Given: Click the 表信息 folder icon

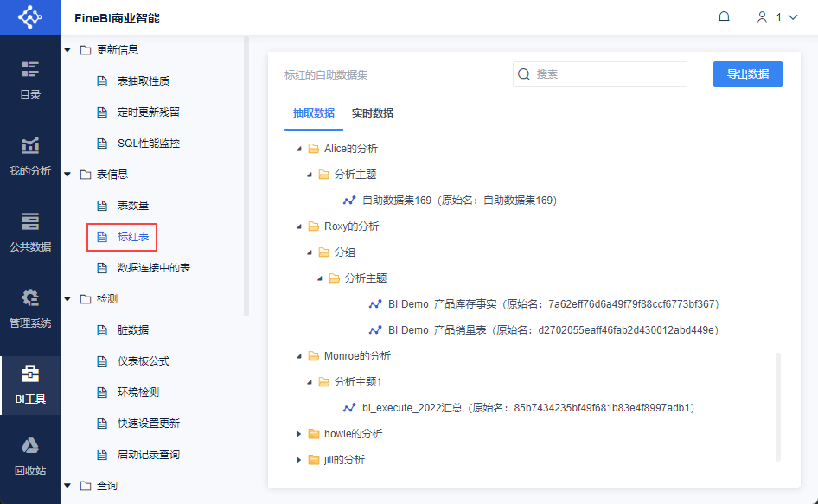Looking at the screenshot, I should 86,175.
